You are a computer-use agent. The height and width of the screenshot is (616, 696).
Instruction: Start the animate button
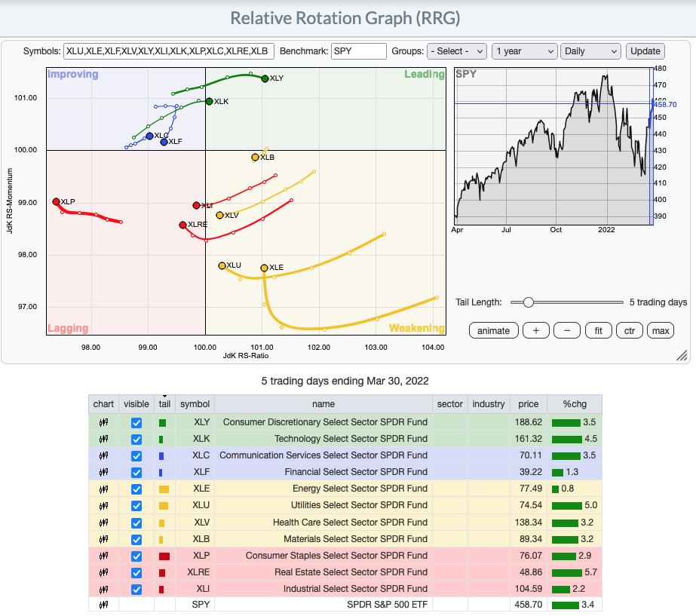(x=493, y=331)
